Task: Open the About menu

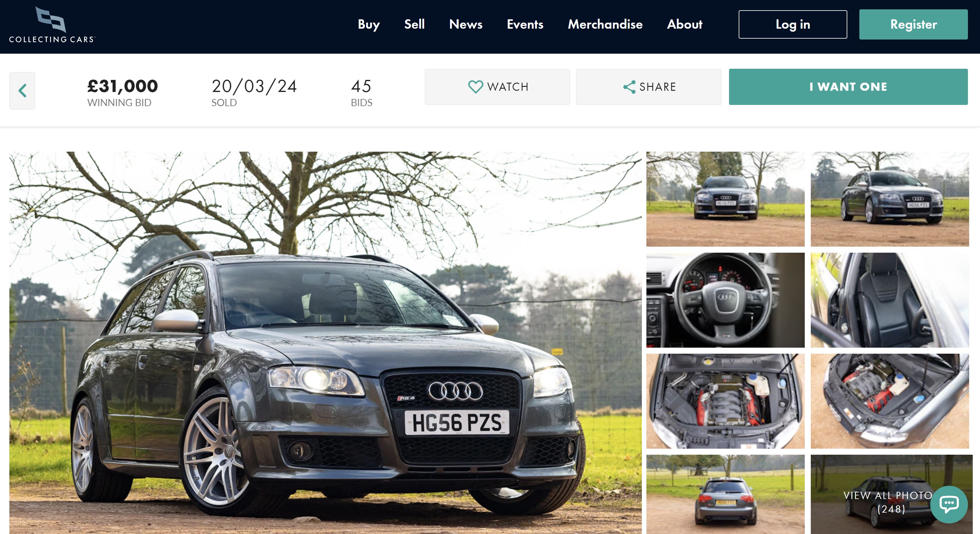Action: tap(684, 24)
